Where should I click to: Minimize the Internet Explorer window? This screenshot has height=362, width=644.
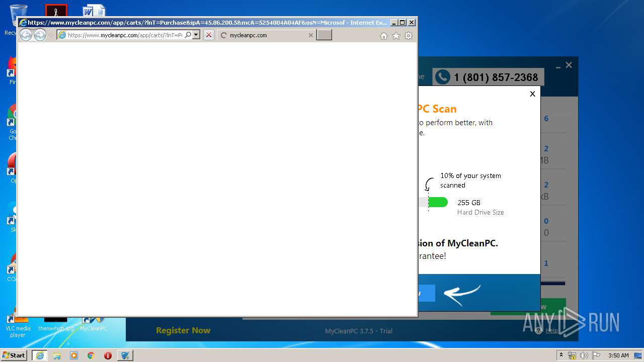click(x=394, y=23)
